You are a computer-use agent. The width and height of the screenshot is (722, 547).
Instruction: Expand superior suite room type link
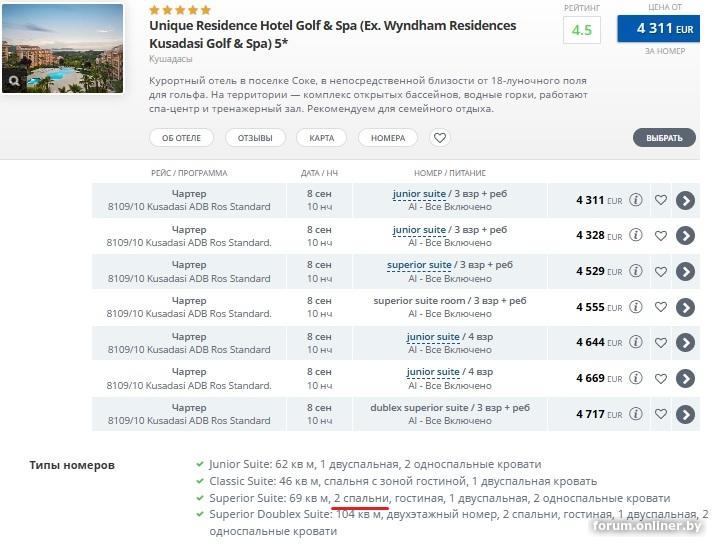tap(419, 265)
